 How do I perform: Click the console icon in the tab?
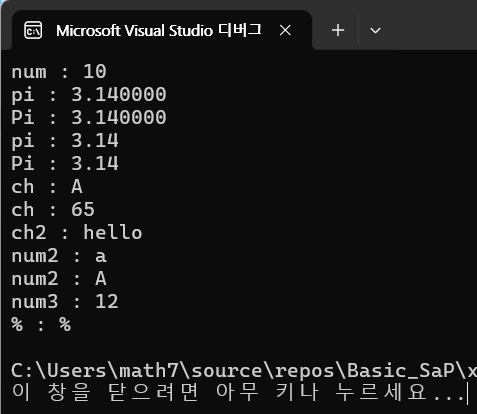(33, 30)
